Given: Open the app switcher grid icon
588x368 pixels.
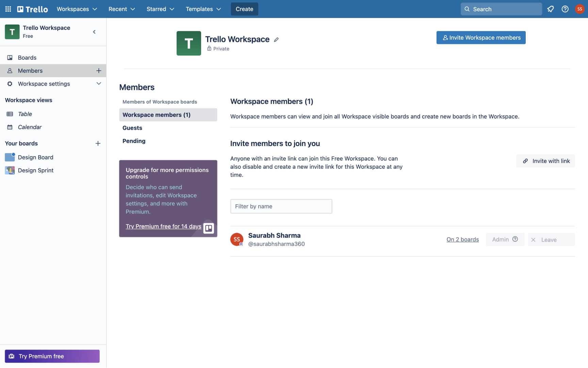Looking at the screenshot, I should [x=8, y=9].
